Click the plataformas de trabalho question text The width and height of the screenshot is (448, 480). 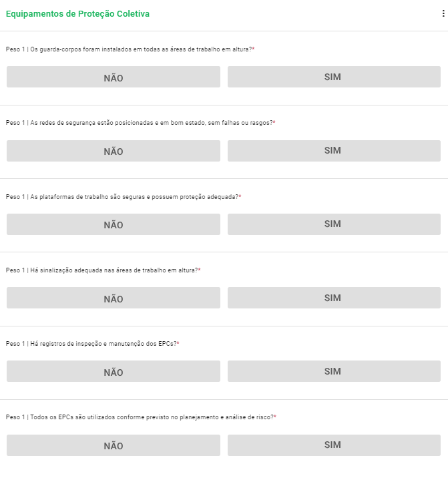[x=124, y=197]
